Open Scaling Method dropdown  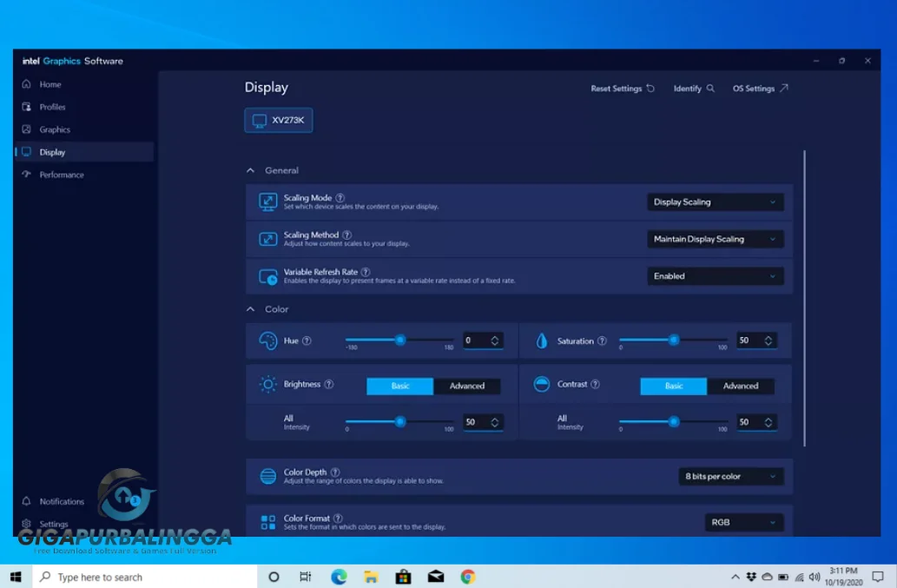(716, 239)
